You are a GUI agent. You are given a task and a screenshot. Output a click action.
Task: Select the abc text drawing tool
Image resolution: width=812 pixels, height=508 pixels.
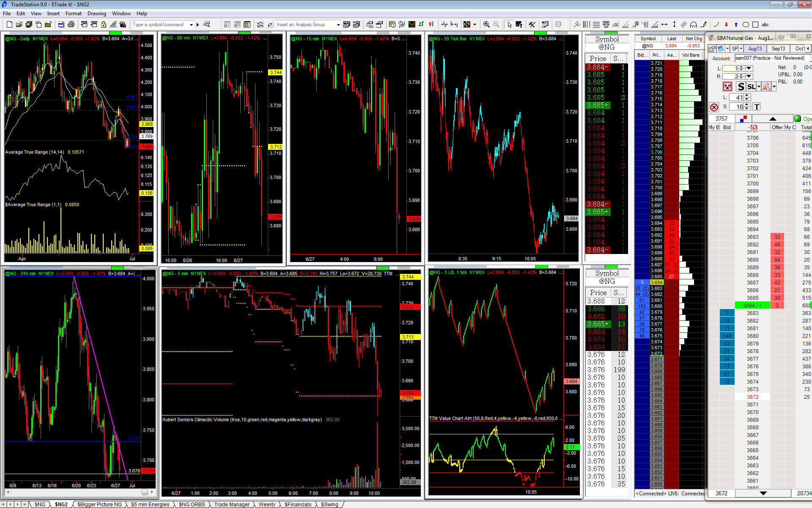[765, 25]
